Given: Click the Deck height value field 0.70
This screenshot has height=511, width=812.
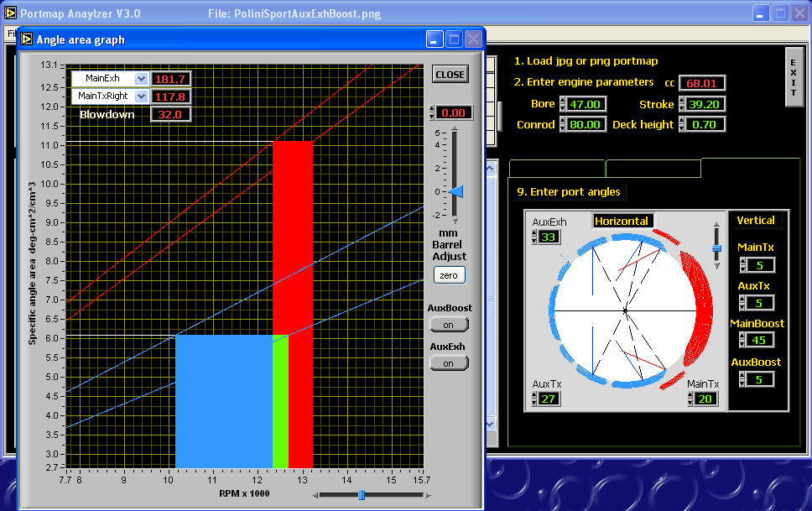Looking at the screenshot, I should [704, 124].
